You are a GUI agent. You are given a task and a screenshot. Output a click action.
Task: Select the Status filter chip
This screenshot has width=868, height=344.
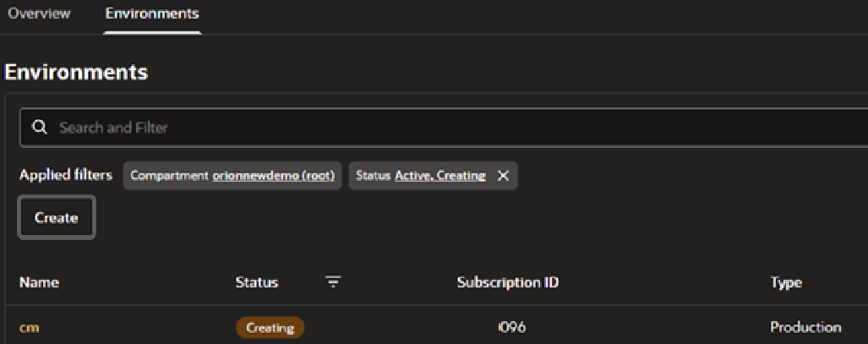tap(433, 176)
